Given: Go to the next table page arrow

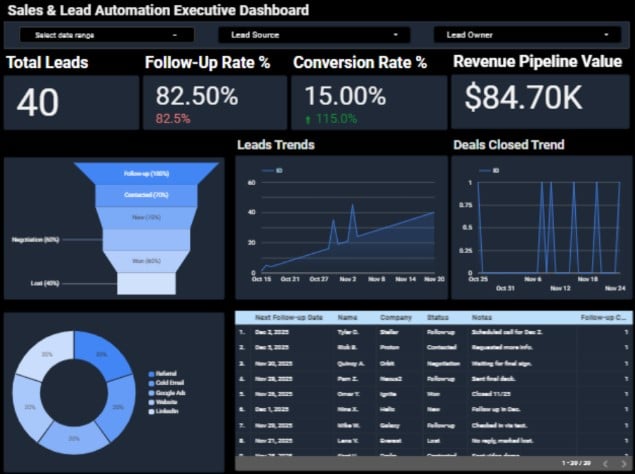Looking at the screenshot, I should tap(623, 463).
